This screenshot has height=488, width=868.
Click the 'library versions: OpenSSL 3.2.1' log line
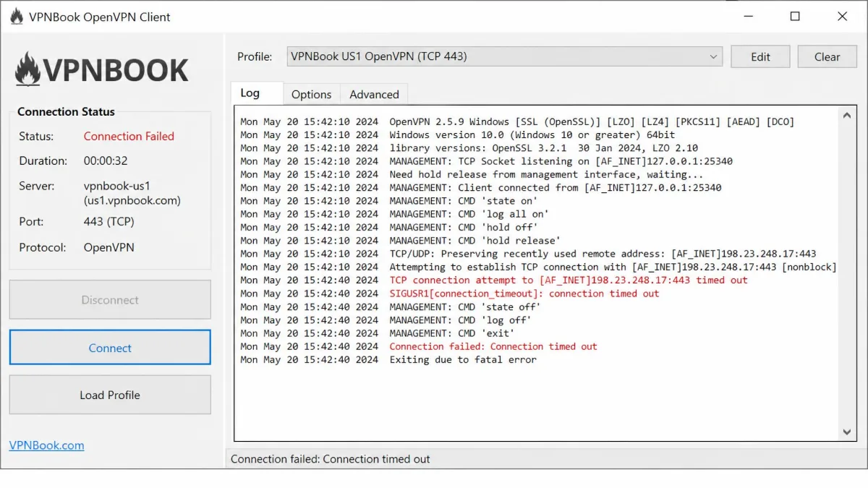click(x=469, y=148)
